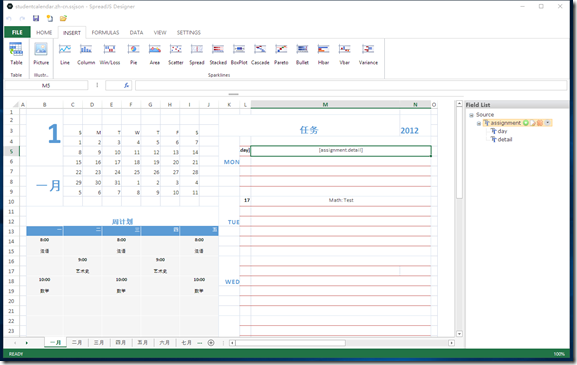Add a Win/Loss sparkline
Screen dimensions: 577x365
click(110, 54)
